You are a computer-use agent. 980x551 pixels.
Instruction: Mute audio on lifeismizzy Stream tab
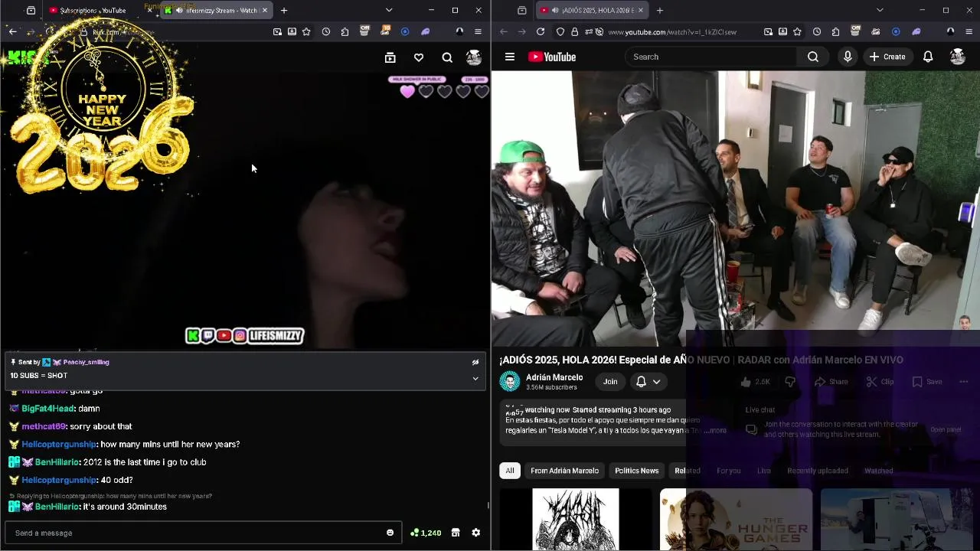tap(179, 11)
